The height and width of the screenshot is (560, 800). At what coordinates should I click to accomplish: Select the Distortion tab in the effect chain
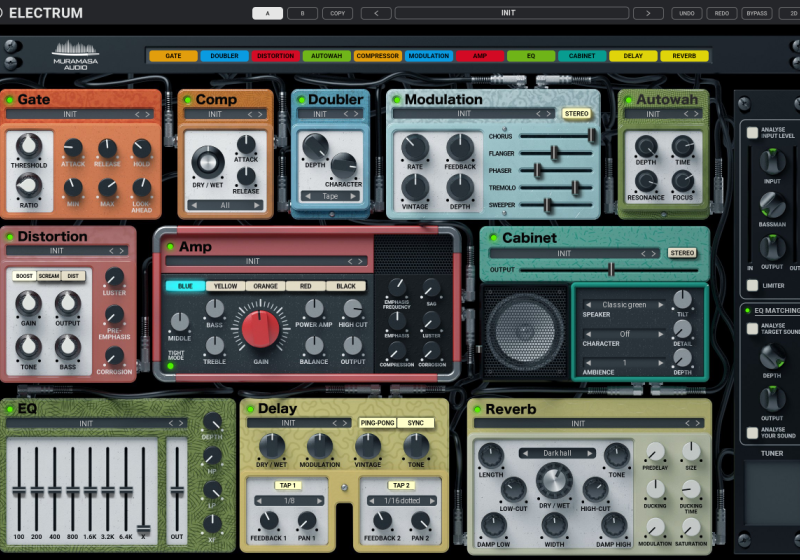[275, 56]
